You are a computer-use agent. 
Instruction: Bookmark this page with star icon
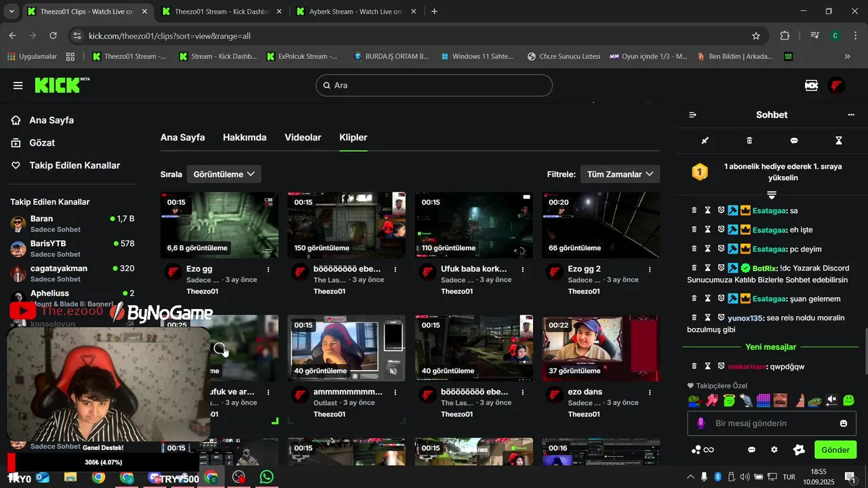tap(756, 36)
